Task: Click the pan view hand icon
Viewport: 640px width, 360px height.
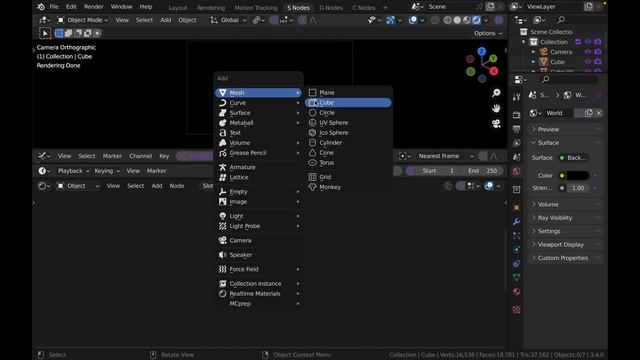Action: tap(496, 108)
